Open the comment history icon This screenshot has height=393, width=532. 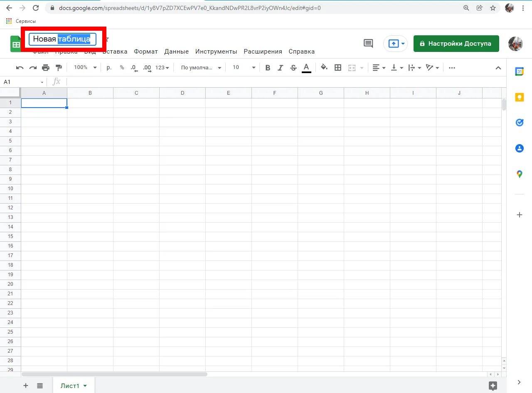pos(368,44)
